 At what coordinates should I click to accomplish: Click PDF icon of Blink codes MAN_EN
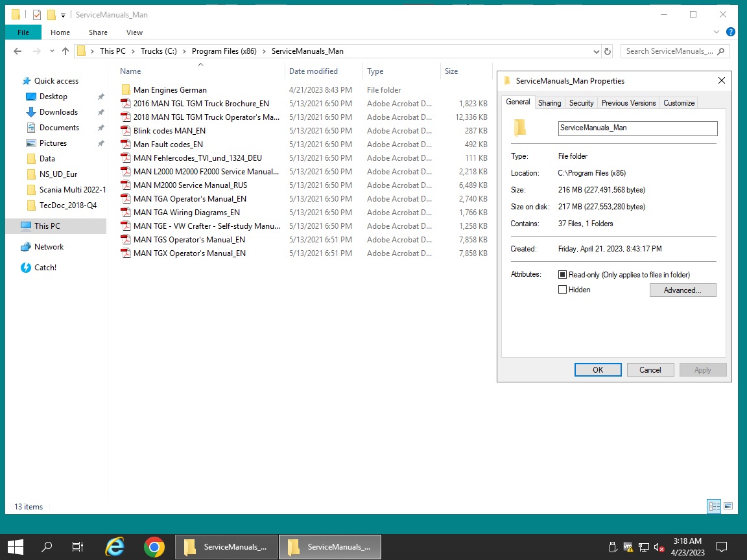click(126, 130)
